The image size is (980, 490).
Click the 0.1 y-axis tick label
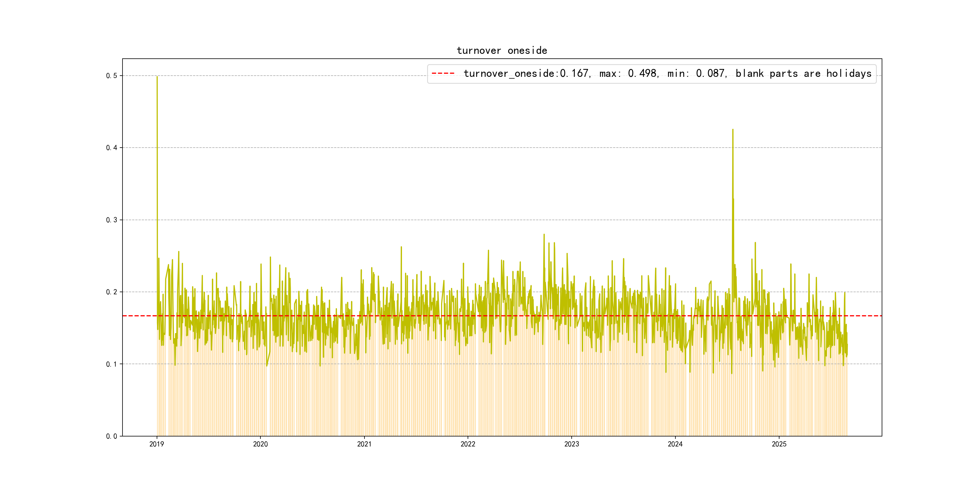coord(112,364)
